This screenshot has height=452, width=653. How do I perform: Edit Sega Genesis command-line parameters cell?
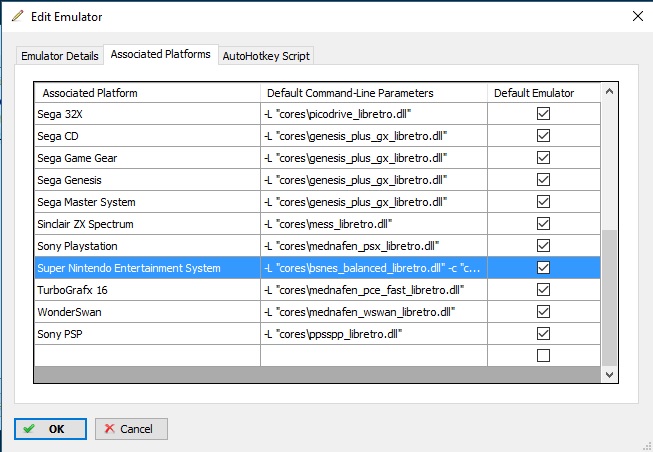coord(374,180)
